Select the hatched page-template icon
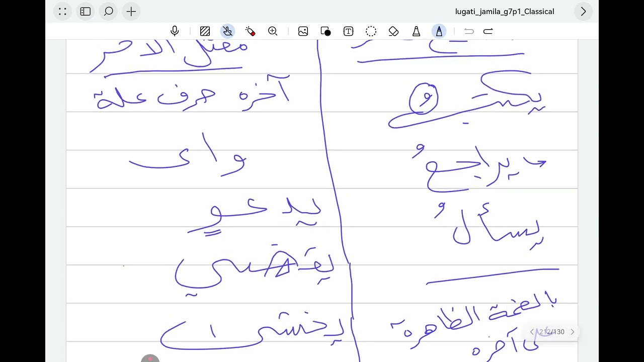The width and height of the screenshot is (644, 362). click(205, 31)
